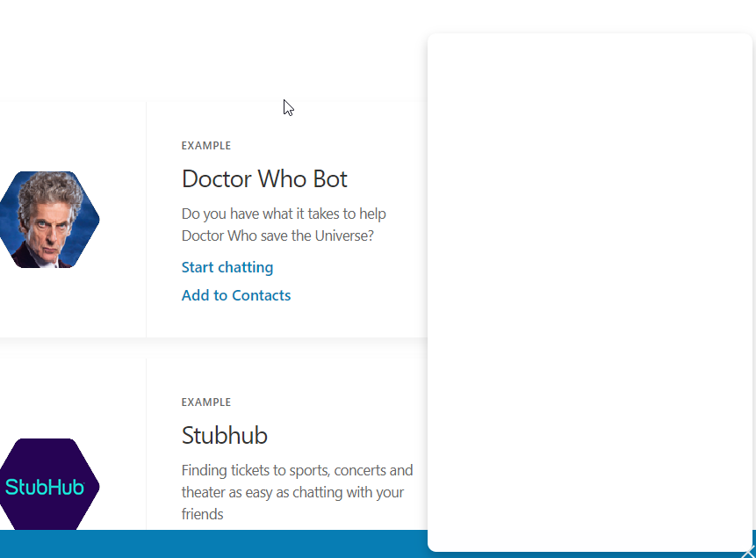Select the Doctor Who Bot title
The height and width of the screenshot is (558, 756).
tap(264, 178)
